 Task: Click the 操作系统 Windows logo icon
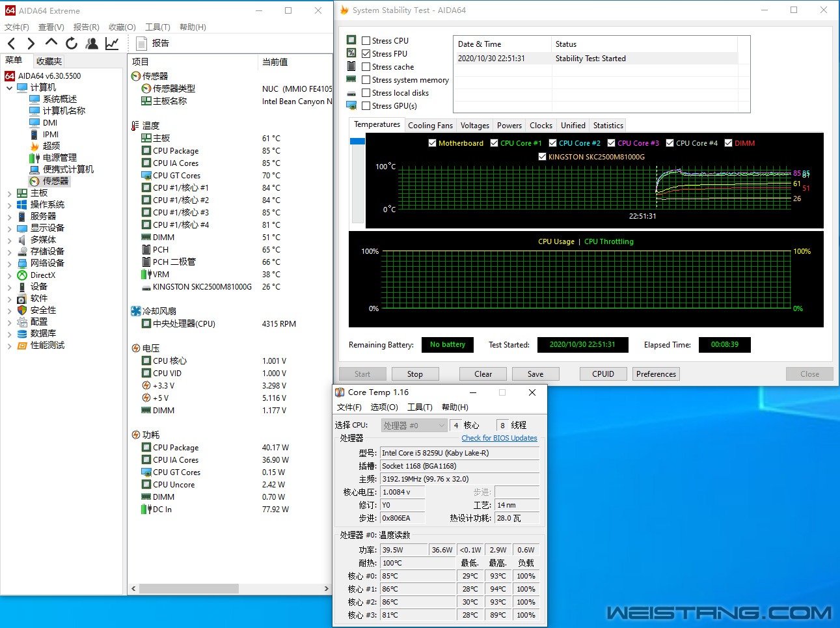tap(22, 204)
